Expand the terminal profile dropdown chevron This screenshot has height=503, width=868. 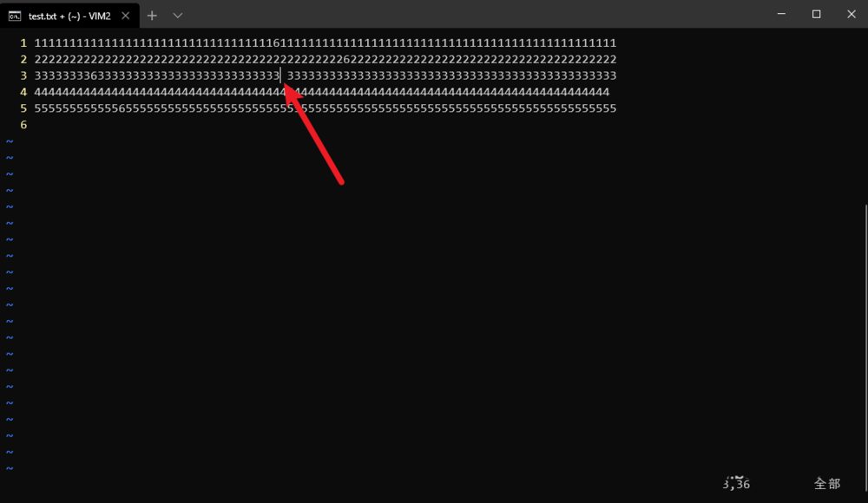coord(178,16)
